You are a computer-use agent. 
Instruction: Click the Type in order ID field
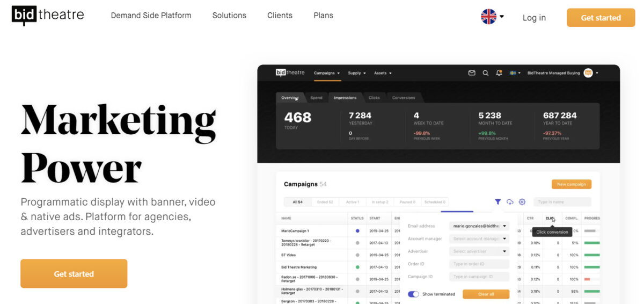479,264
